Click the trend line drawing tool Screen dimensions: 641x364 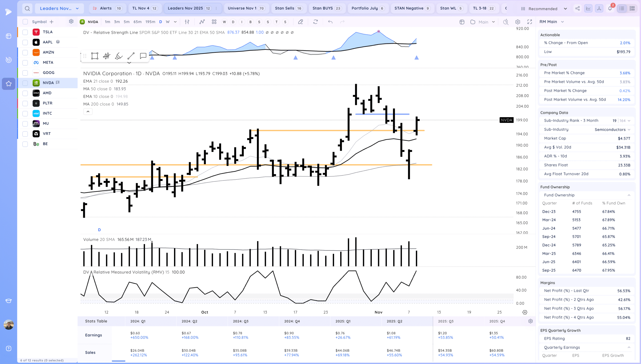coord(131,56)
